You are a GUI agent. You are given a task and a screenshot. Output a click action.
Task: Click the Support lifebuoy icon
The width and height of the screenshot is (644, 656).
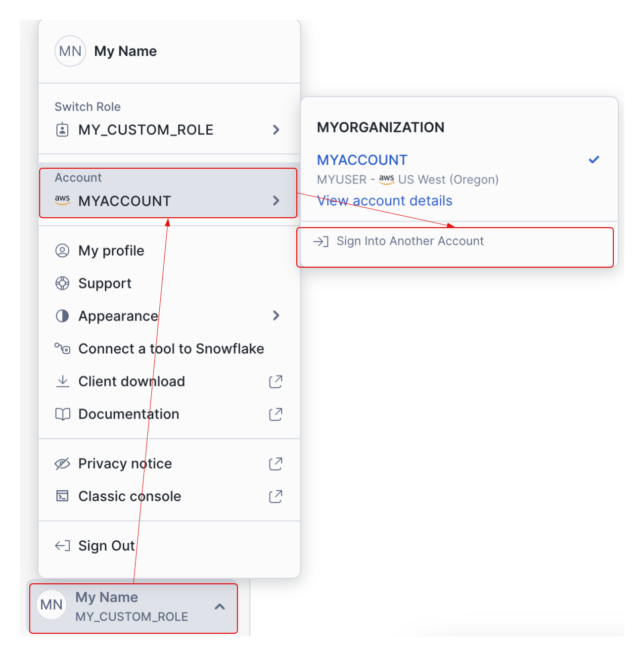62,283
